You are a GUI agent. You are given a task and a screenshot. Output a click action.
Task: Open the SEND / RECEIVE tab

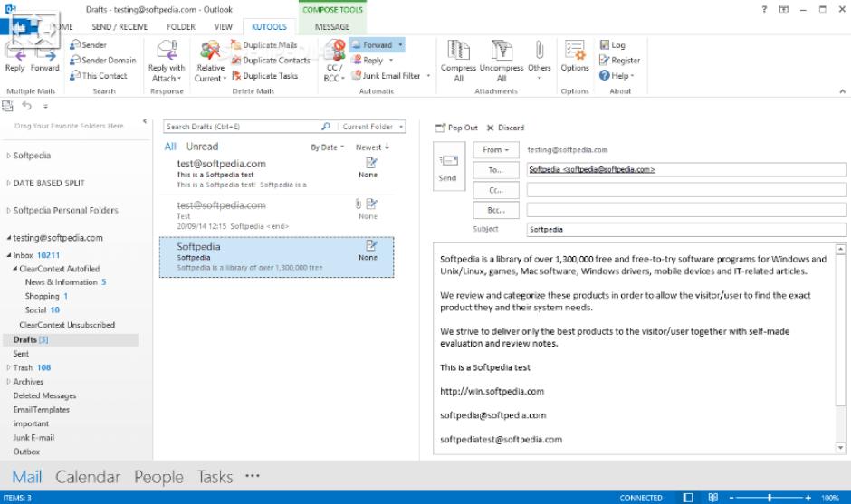tap(120, 26)
